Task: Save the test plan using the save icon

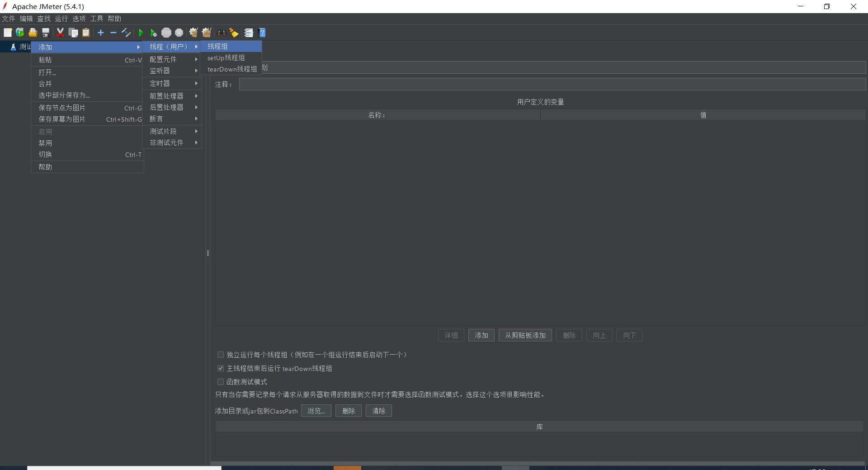Action: coord(45,33)
